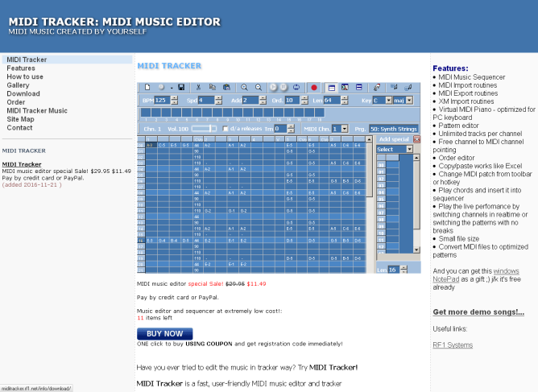The width and height of the screenshot is (538, 392).
Task: Click the Add value stepper arrows
Action: pyautogui.click(x=263, y=100)
